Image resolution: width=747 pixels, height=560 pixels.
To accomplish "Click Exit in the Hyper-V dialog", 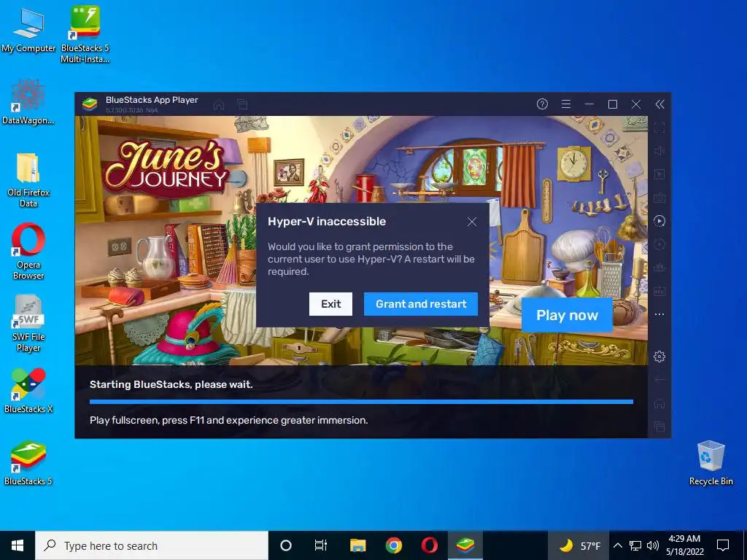I will click(x=330, y=304).
